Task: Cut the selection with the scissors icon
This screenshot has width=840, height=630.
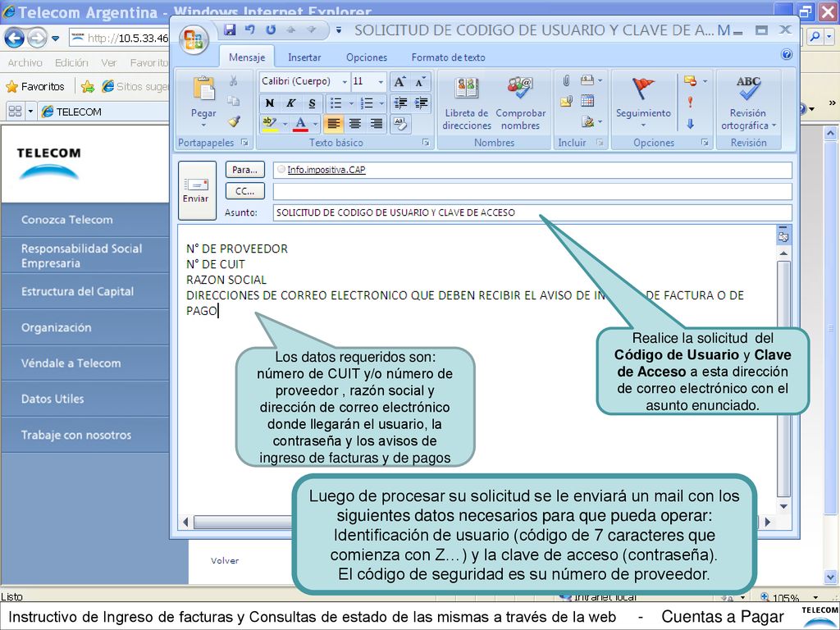Action: pos(233,81)
